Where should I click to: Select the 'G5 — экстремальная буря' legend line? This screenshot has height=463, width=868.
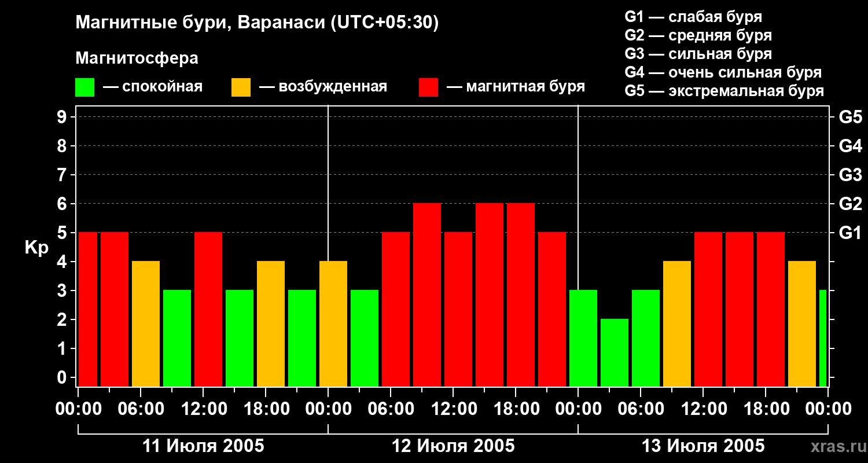click(x=724, y=91)
